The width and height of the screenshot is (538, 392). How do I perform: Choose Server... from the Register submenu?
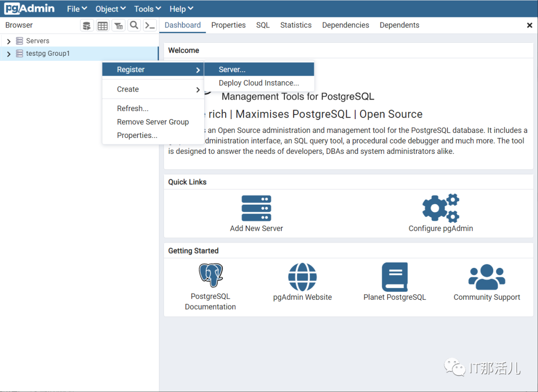point(259,69)
